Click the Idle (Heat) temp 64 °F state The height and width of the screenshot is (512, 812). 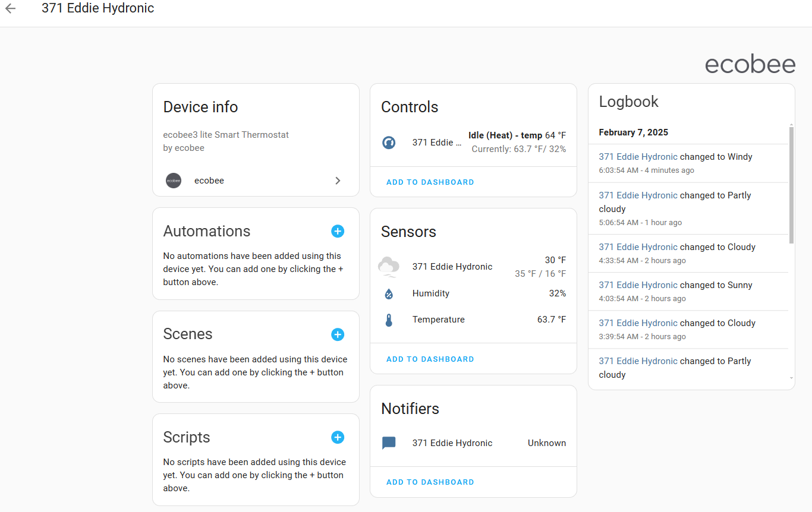517,135
